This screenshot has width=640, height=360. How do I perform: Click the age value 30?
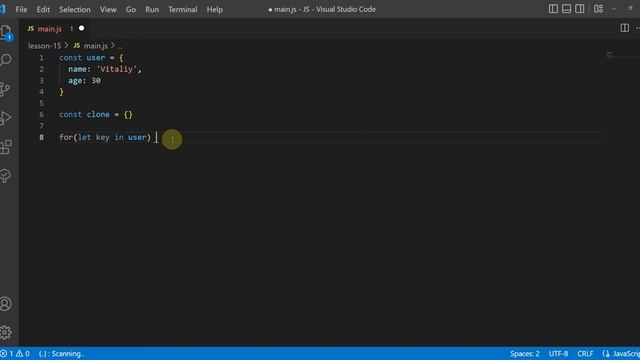(x=96, y=80)
